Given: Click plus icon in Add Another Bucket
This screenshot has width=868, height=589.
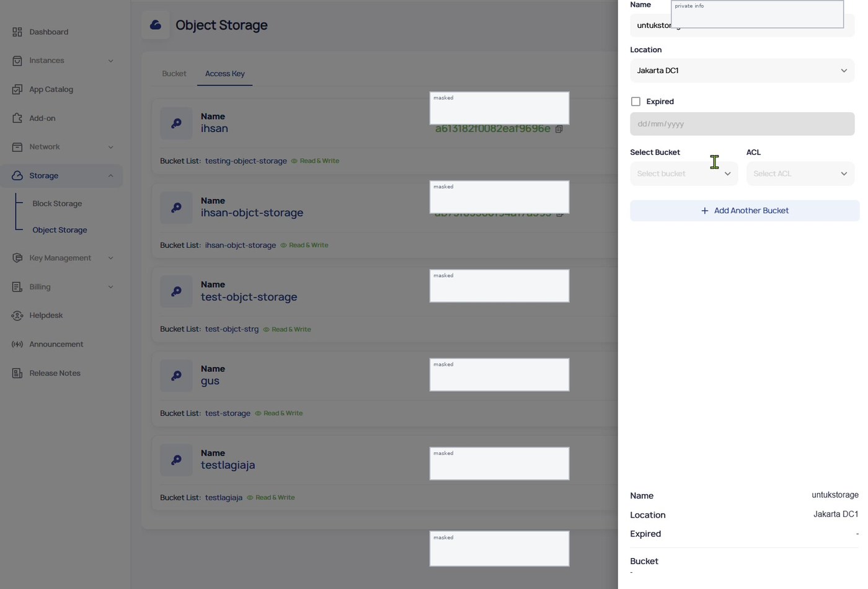Looking at the screenshot, I should (704, 211).
